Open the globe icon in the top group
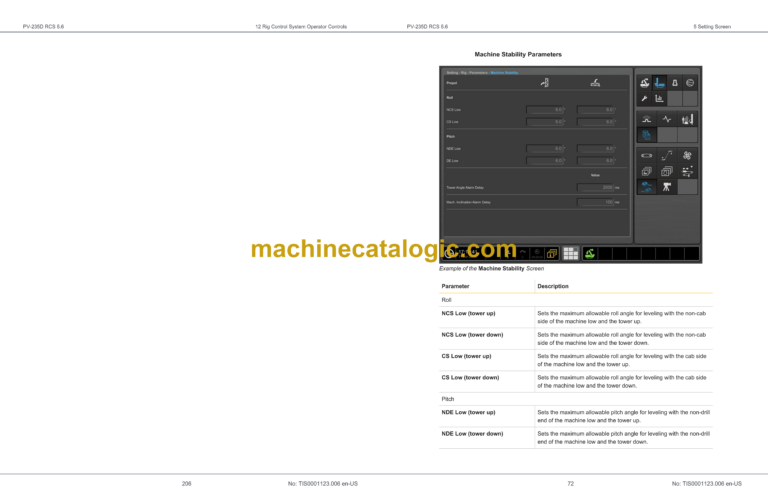The width and height of the screenshot is (768, 497). pos(690,83)
